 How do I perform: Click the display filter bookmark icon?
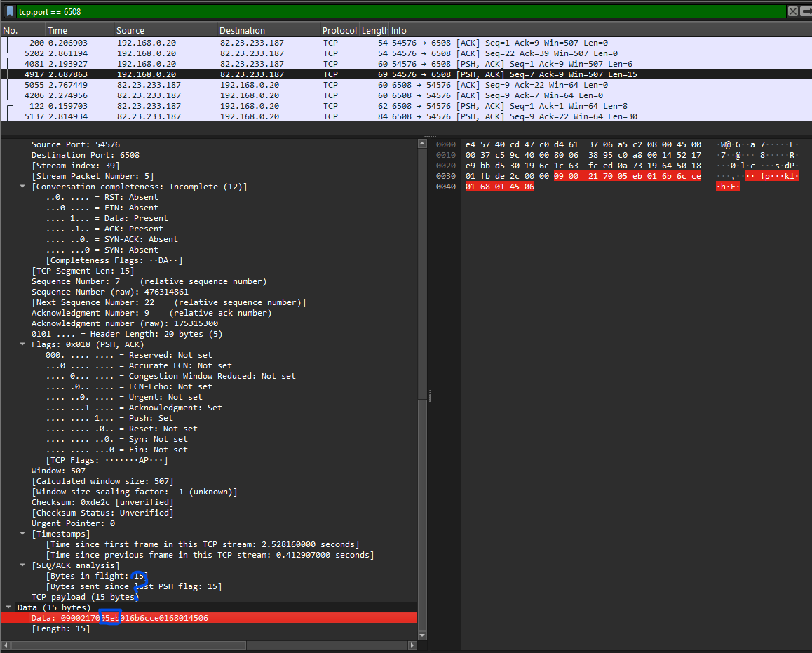[9, 11]
